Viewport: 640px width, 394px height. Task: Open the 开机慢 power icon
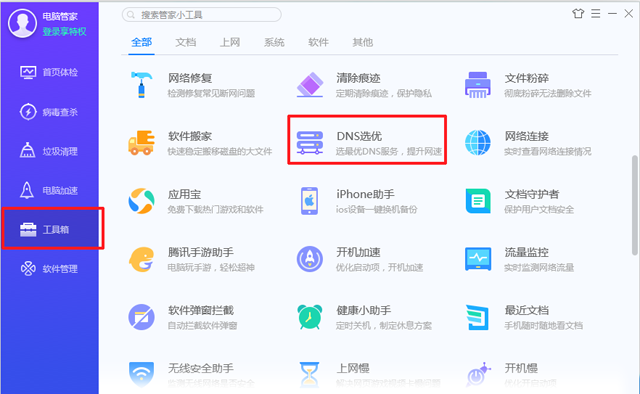pyautogui.click(x=478, y=374)
